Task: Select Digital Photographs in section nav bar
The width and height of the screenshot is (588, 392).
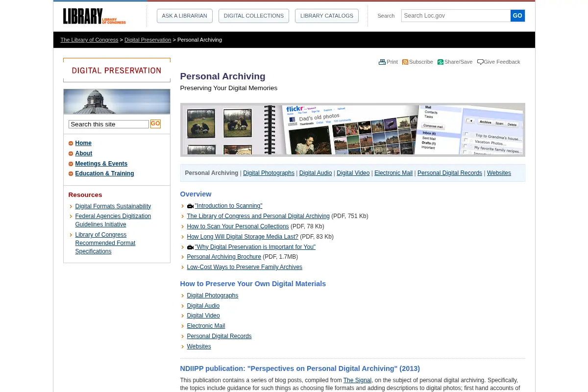Action: [269, 173]
